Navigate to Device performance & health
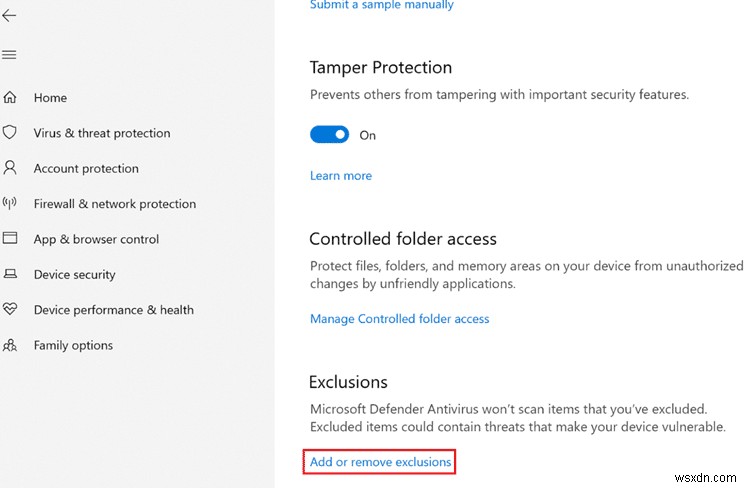Image resolution: width=748 pixels, height=488 pixels. coord(114,310)
